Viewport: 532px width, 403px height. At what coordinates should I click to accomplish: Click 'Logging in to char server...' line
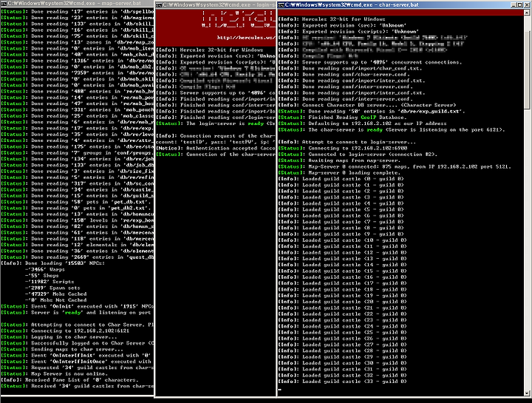point(59,336)
